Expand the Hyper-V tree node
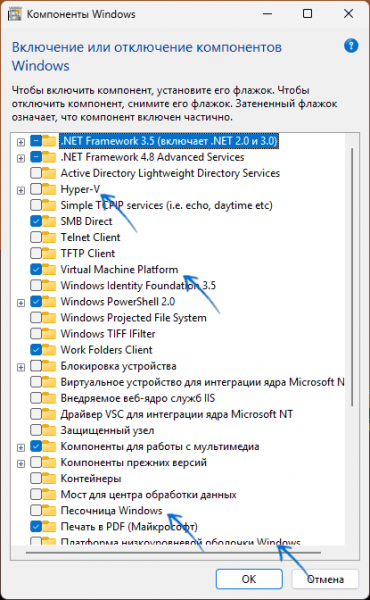 (21, 190)
